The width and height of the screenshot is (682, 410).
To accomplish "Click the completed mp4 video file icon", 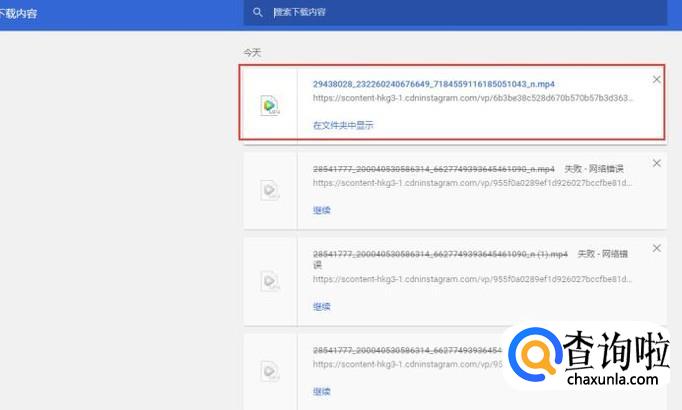I will coord(269,105).
